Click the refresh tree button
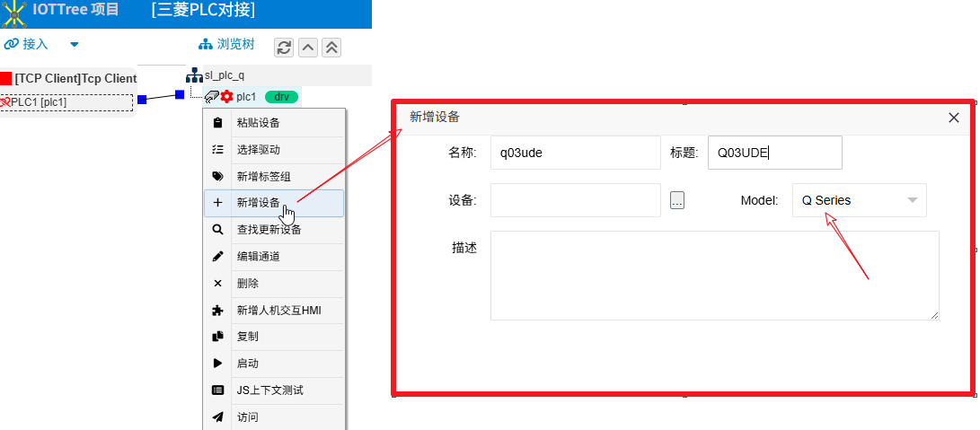Screen dimensions: 980x430 pyautogui.click(x=285, y=48)
